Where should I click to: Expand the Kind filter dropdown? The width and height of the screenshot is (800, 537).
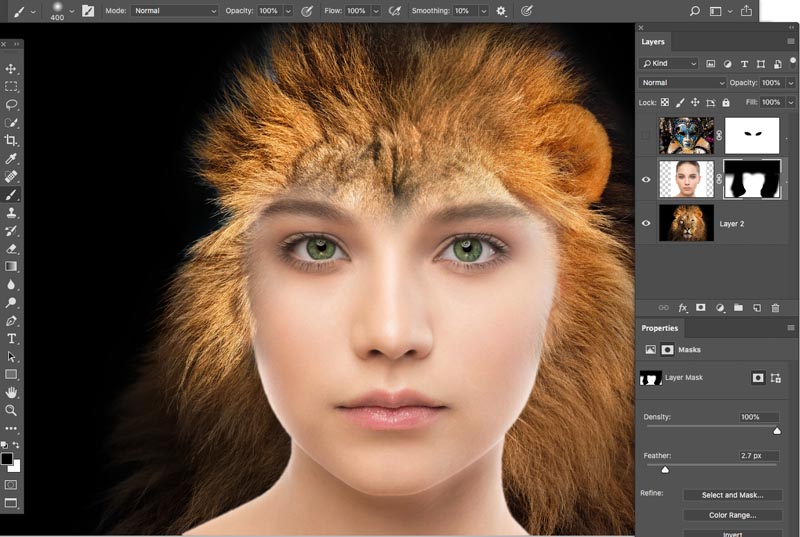(x=669, y=63)
